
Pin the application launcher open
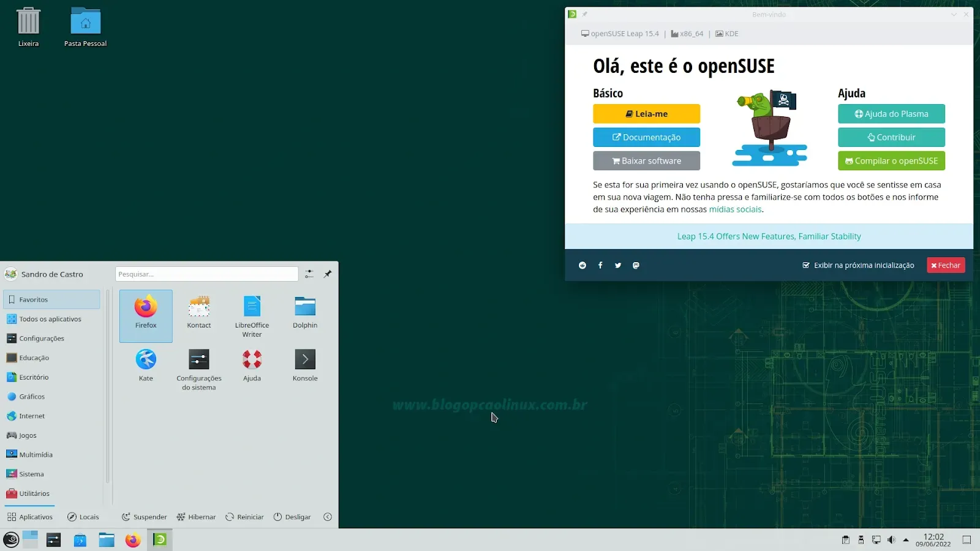coord(328,274)
